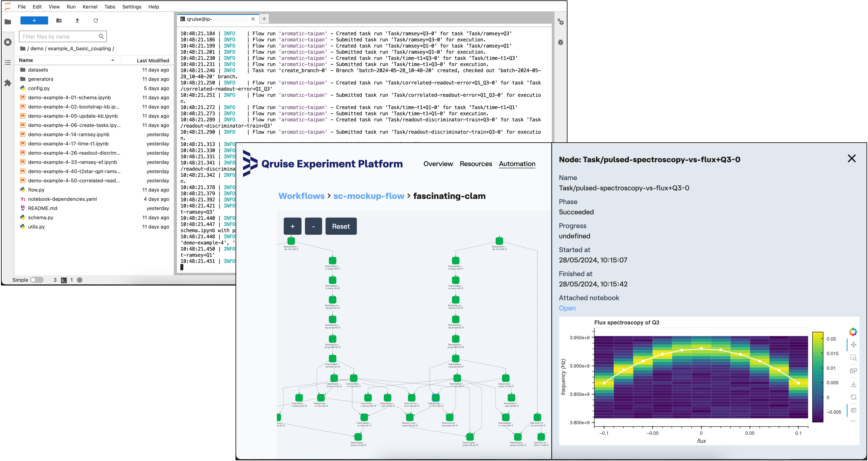Add a new tab with the plus icon
The height and width of the screenshot is (461, 868).
[264, 19]
